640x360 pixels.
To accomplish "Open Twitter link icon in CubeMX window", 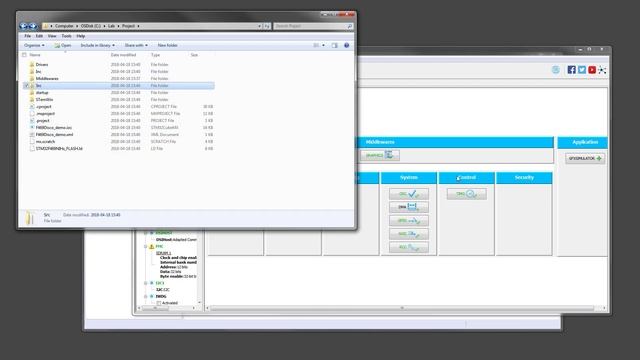I will click(582, 70).
